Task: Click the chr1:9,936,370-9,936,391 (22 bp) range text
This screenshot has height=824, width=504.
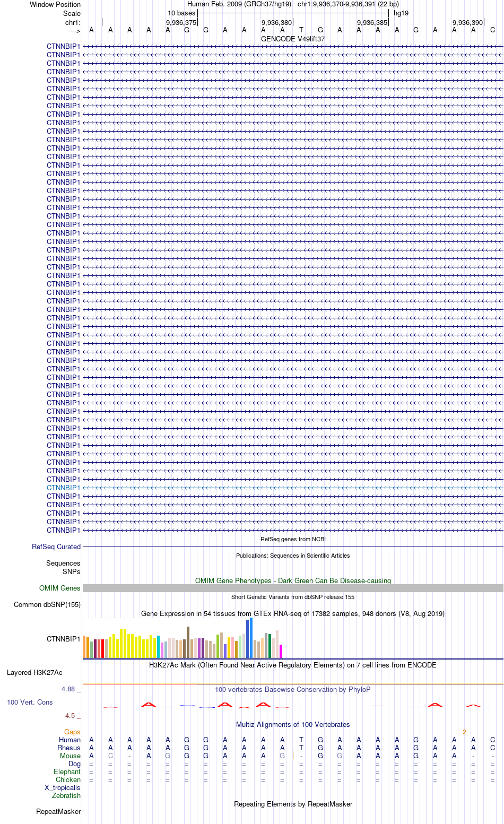Action: (x=348, y=4)
